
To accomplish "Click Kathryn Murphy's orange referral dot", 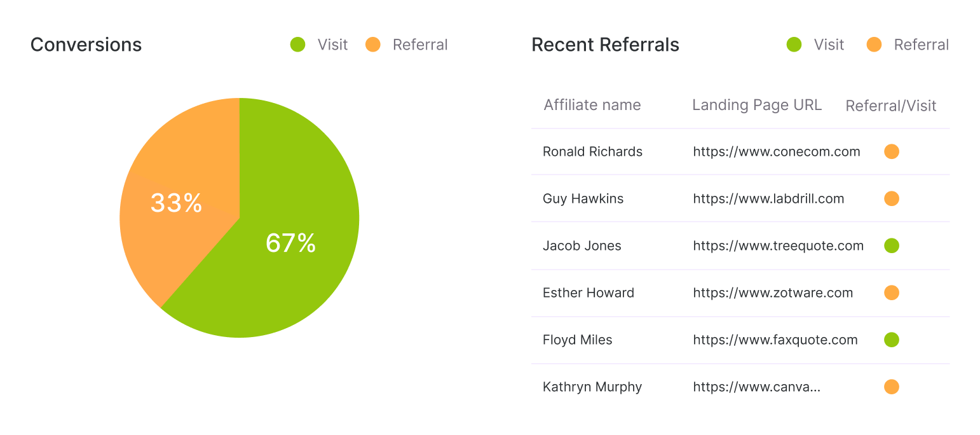I will (x=892, y=387).
